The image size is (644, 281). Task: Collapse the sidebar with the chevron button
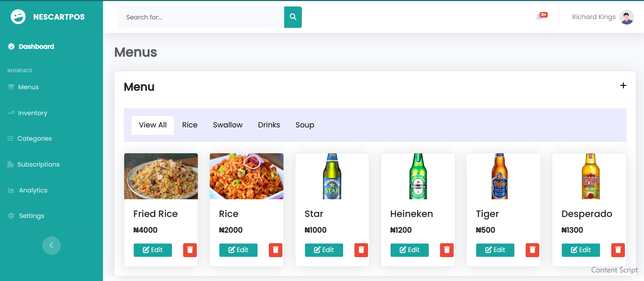click(x=52, y=245)
